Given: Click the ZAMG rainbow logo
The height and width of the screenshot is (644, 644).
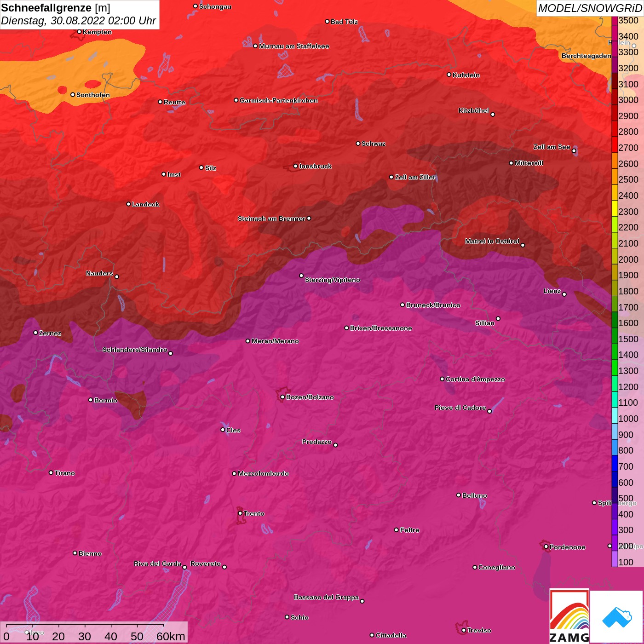Looking at the screenshot, I should [x=569, y=616].
